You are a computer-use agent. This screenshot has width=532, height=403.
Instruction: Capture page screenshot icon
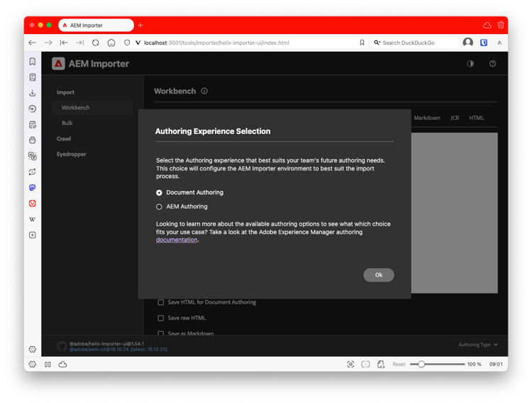(x=350, y=364)
